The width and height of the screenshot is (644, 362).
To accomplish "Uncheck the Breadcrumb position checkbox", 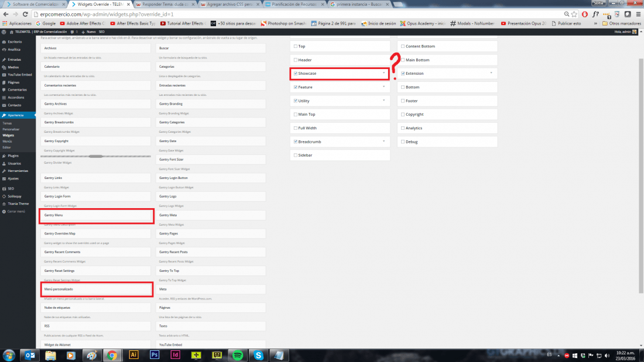I will (295, 142).
